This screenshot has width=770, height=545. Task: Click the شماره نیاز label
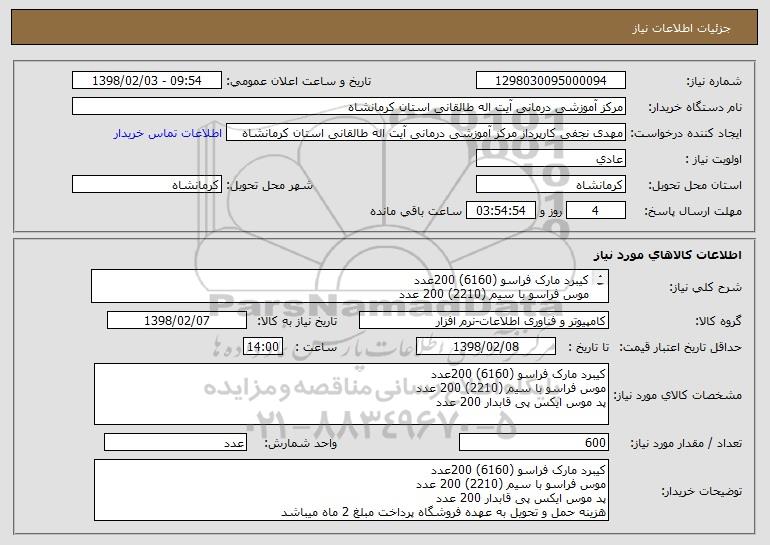pos(714,82)
